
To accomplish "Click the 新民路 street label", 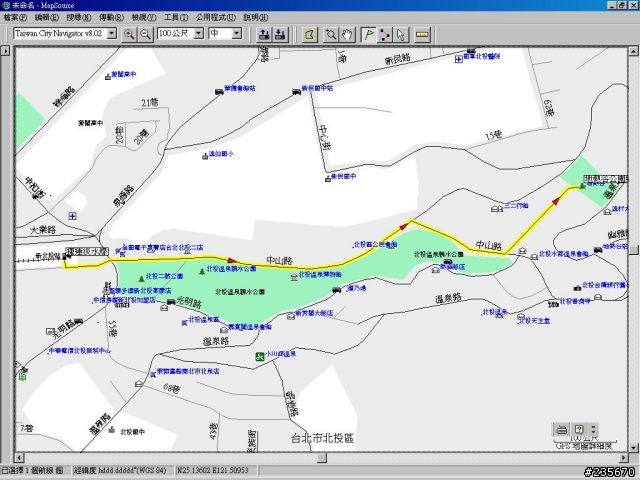I will [x=397, y=60].
